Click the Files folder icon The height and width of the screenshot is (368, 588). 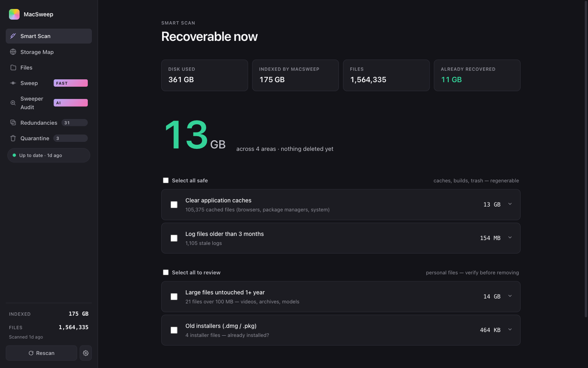pyautogui.click(x=13, y=67)
